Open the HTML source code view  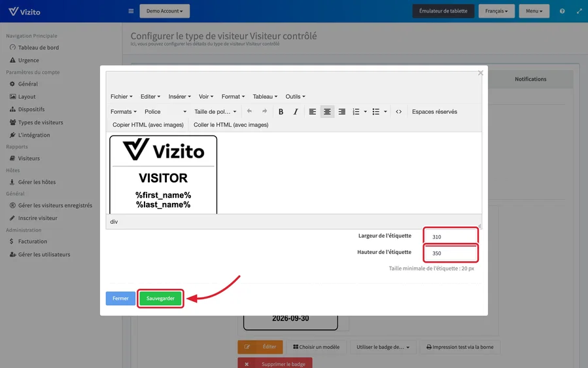point(398,111)
